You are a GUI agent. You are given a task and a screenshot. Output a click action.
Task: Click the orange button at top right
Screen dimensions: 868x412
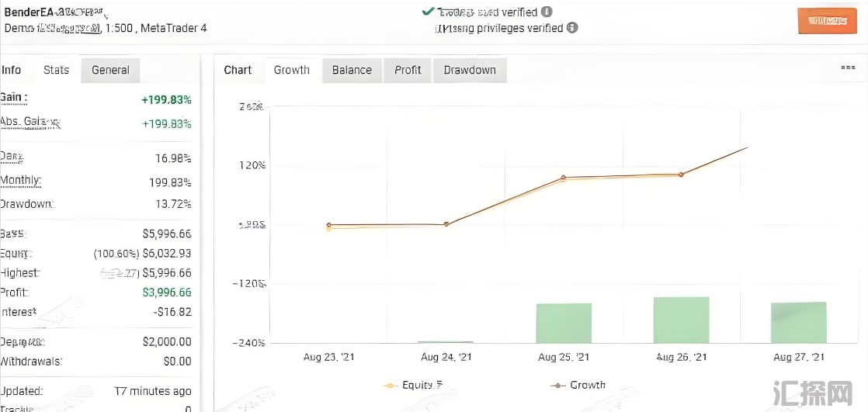pyautogui.click(x=827, y=21)
